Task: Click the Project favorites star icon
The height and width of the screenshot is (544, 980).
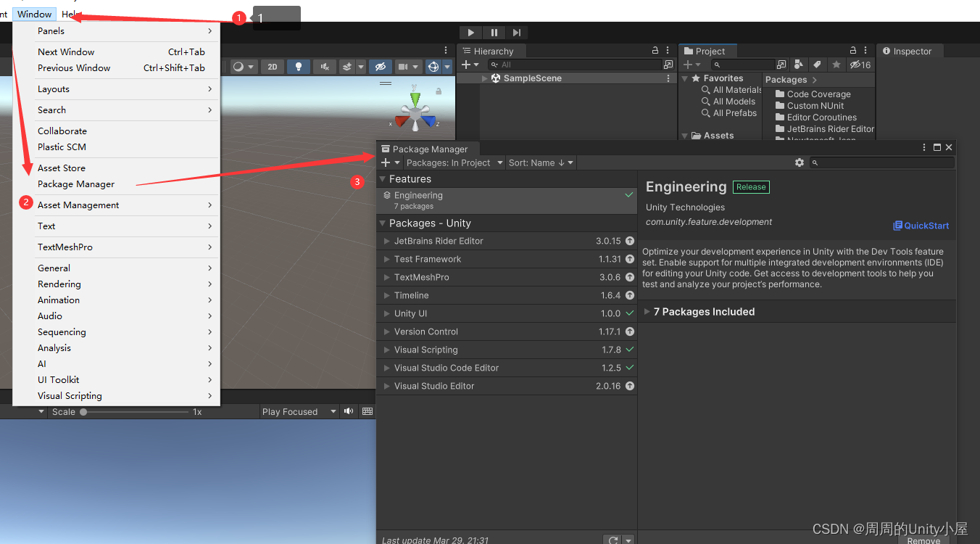Action: click(x=836, y=65)
